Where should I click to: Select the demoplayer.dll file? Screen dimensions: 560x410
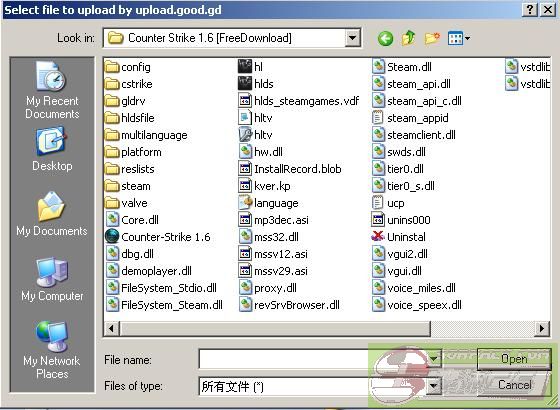[x=149, y=271]
